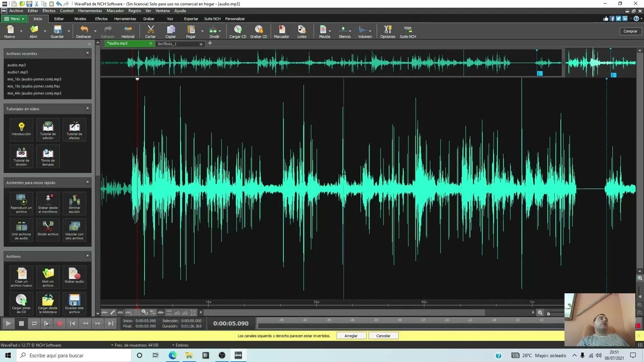644x362 pixels.
Task: Open the Pegar dropdown arrow
Action: point(202,31)
